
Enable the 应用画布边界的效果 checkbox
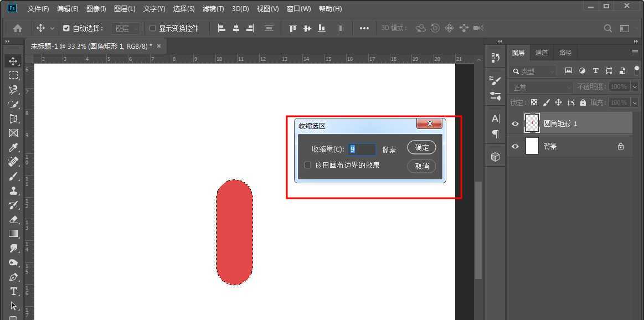click(x=308, y=164)
